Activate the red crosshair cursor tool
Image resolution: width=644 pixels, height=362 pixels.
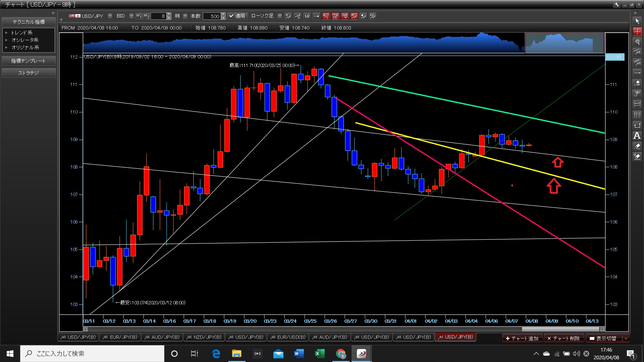pyautogui.click(x=637, y=32)
